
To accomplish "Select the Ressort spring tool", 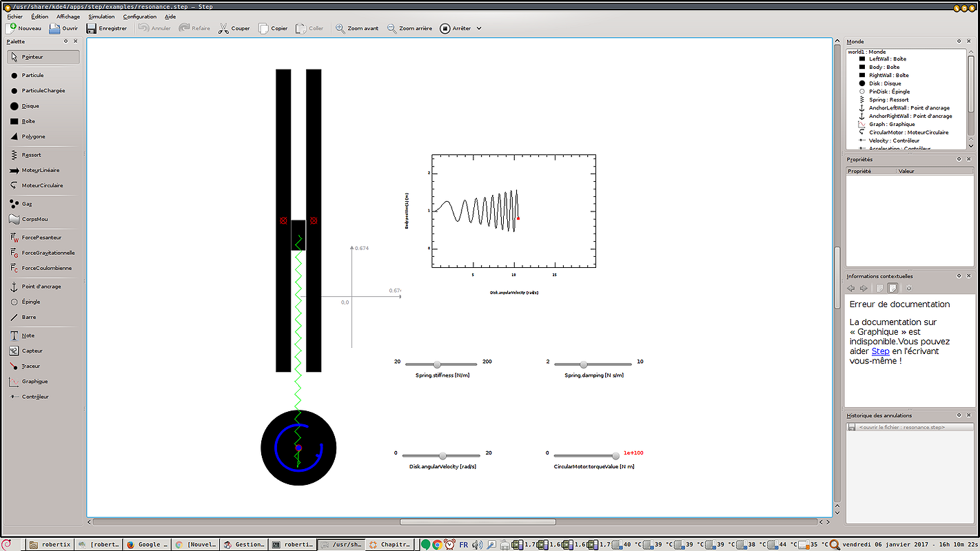I will coord(43,155).
